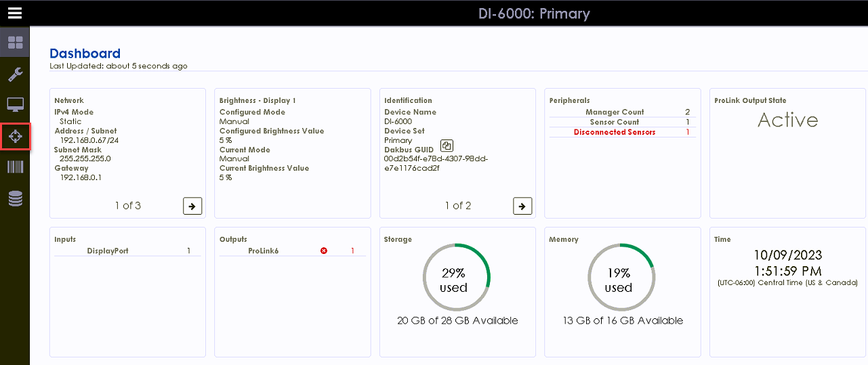Open the barcode icon in sidebar

pos(15,167)
